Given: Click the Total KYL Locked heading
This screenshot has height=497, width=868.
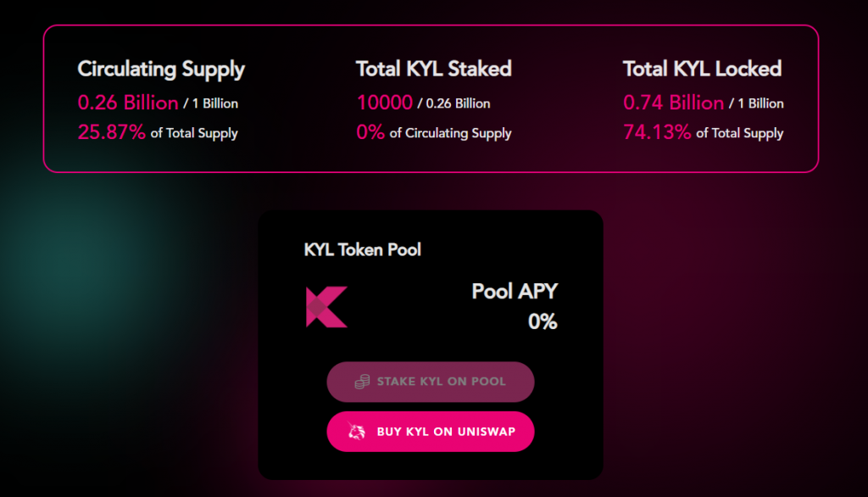Looking at the screenshot, I should click(x=702, y=69).
